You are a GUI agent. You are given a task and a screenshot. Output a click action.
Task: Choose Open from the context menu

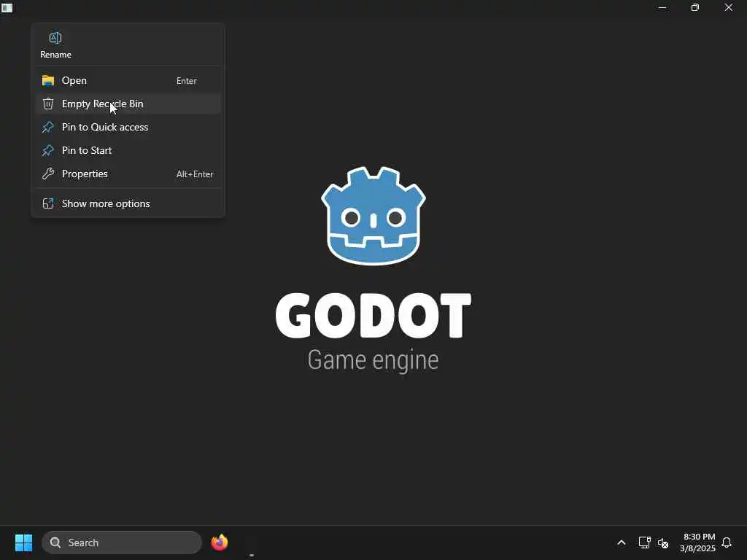coord(128,80)
